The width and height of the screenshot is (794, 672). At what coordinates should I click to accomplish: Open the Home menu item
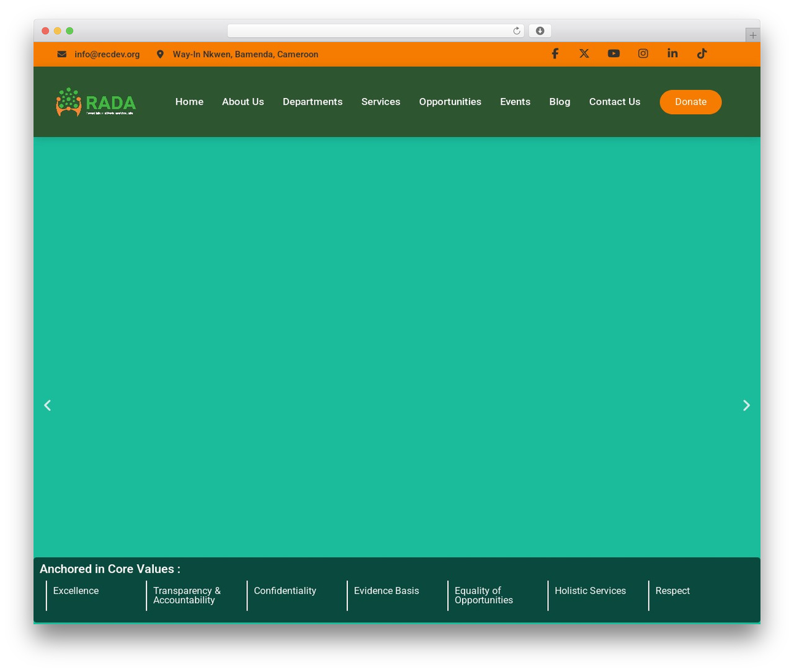(189, 102)
